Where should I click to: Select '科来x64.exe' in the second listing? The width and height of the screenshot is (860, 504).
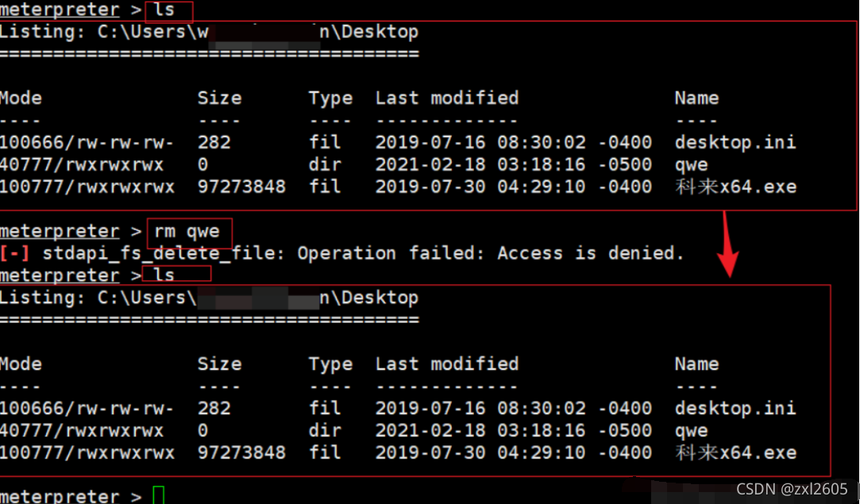pos(735,453)
